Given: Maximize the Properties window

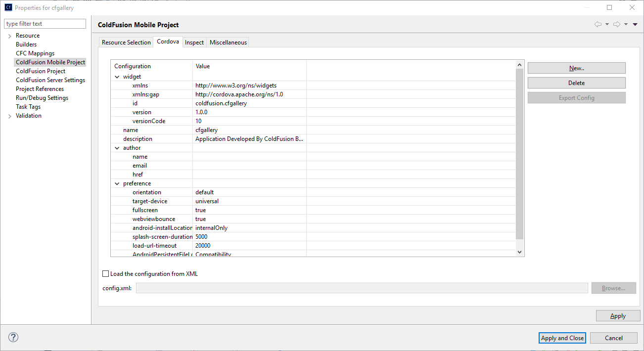Looking at the screenshot, I should coord(609,7).
